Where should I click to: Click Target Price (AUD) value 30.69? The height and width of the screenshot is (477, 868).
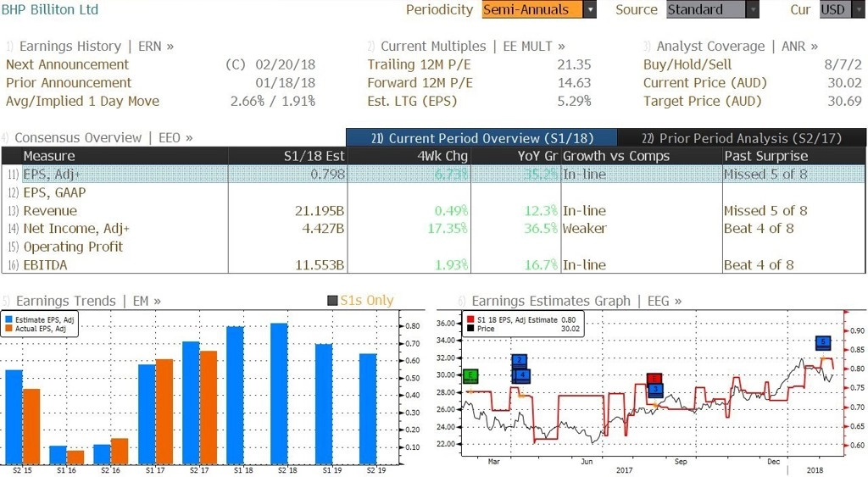845,102
